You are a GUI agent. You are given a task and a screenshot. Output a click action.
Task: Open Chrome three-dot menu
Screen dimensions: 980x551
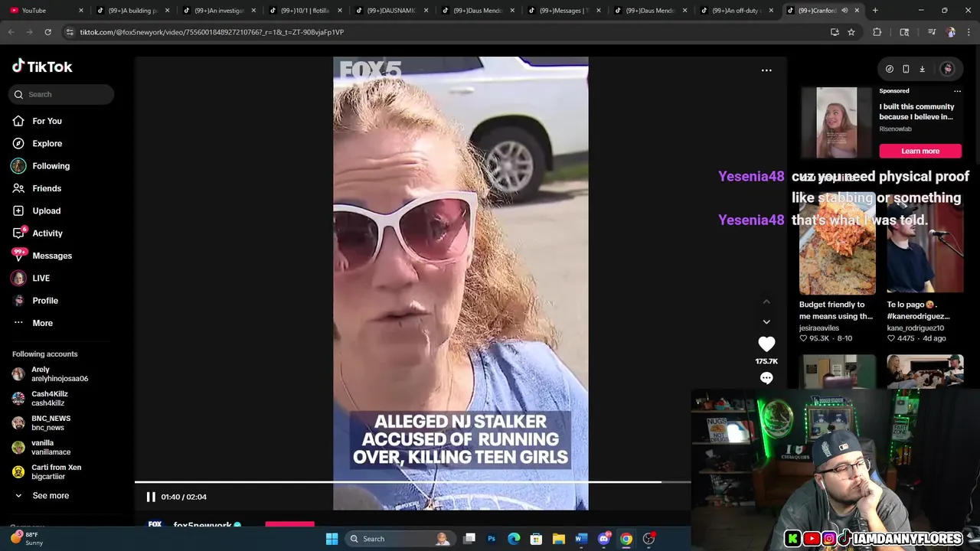tap(969, 32)
